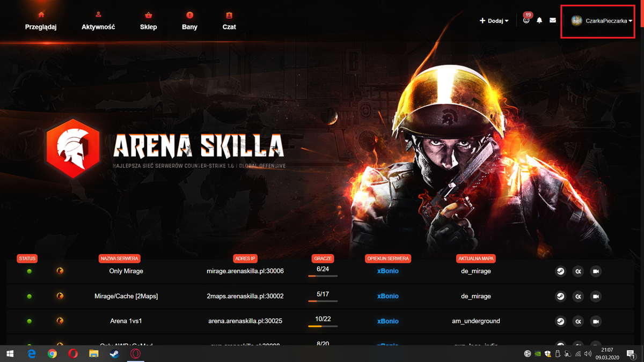Viewport: 644px width, 362px height.
Task: Connect via Steam to Mirage/Cache [2Maps]
Action: (x=560, y=296)
